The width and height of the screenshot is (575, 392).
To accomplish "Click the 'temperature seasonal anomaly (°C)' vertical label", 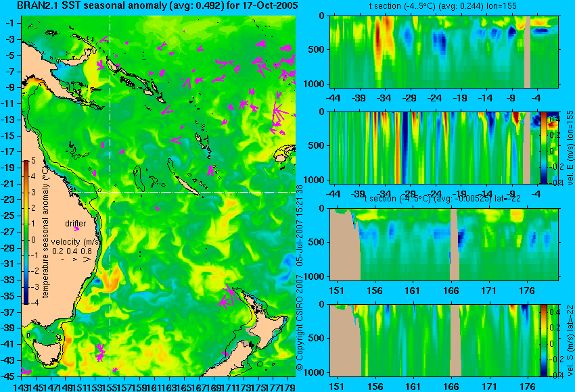I will pos(45,232).
